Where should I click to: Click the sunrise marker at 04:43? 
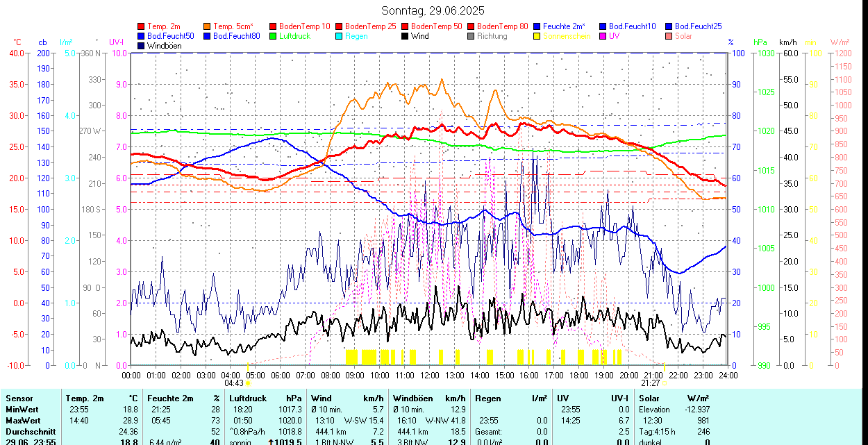click(248, 383)
